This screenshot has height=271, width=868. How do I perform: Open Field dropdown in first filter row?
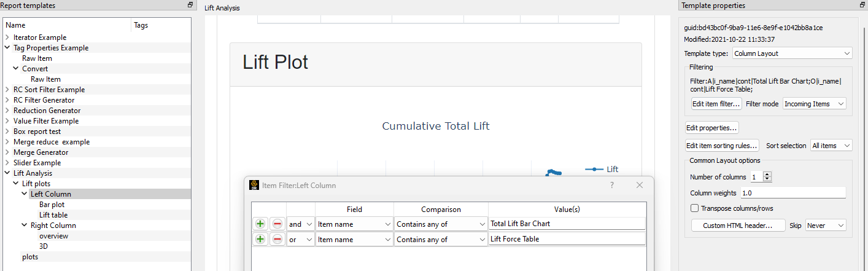[x=354, y=224]
